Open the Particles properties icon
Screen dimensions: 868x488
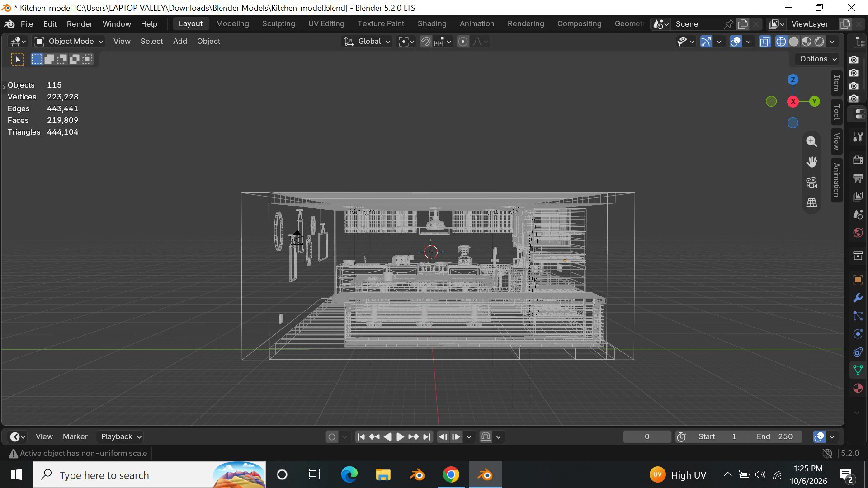point(858,316)
